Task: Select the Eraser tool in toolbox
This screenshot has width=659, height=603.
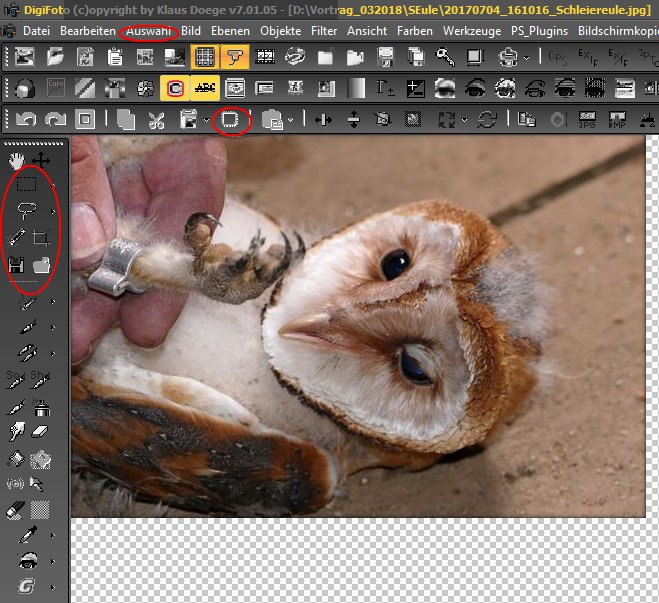Action: (41, 431)
